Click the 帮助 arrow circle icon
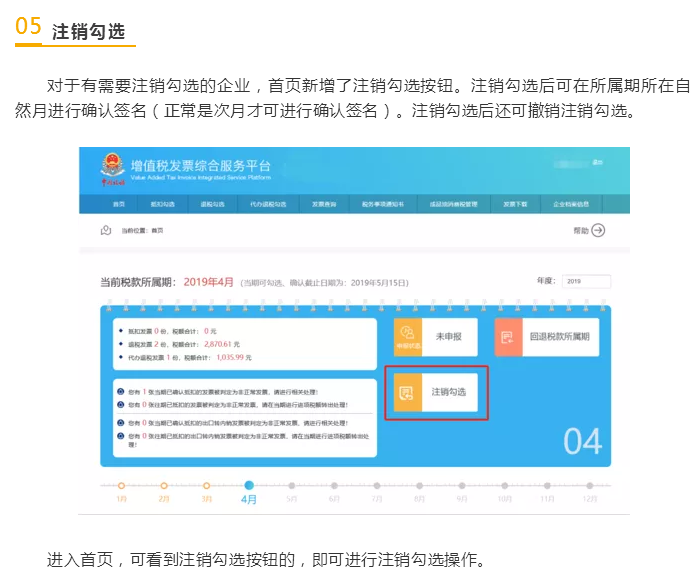 598,230
